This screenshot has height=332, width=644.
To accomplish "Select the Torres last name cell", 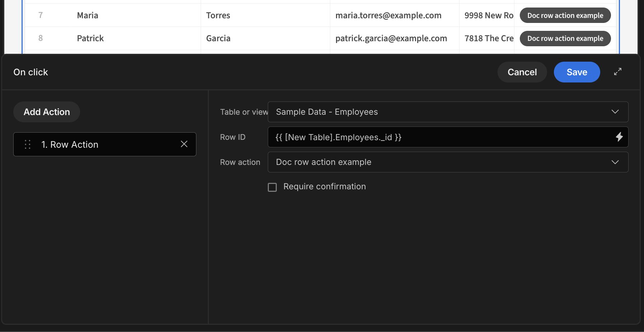I will pyautogui.click(x=265, y=15).
